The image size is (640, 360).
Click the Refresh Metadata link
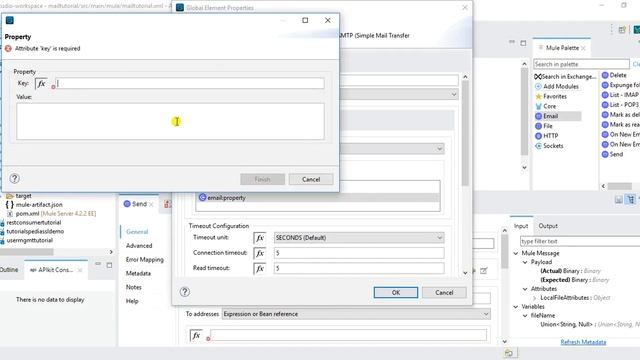(x=583, y=342)
